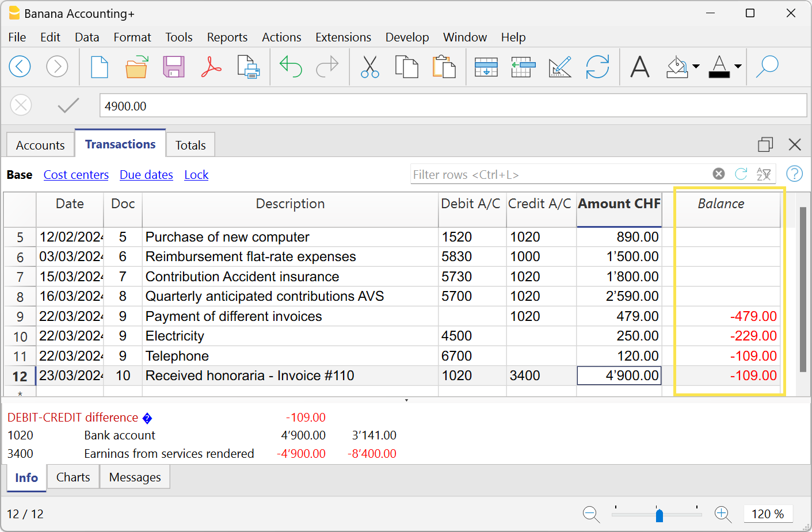
Task: Click the Add Row toolbar icon
Action: (486, 67)
